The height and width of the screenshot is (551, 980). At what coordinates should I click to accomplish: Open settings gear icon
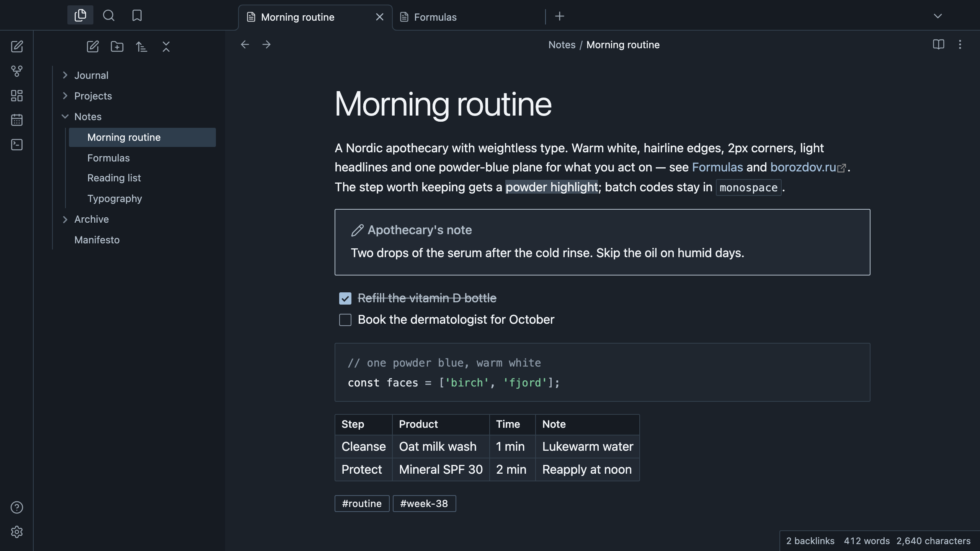[x=17, y=532]
